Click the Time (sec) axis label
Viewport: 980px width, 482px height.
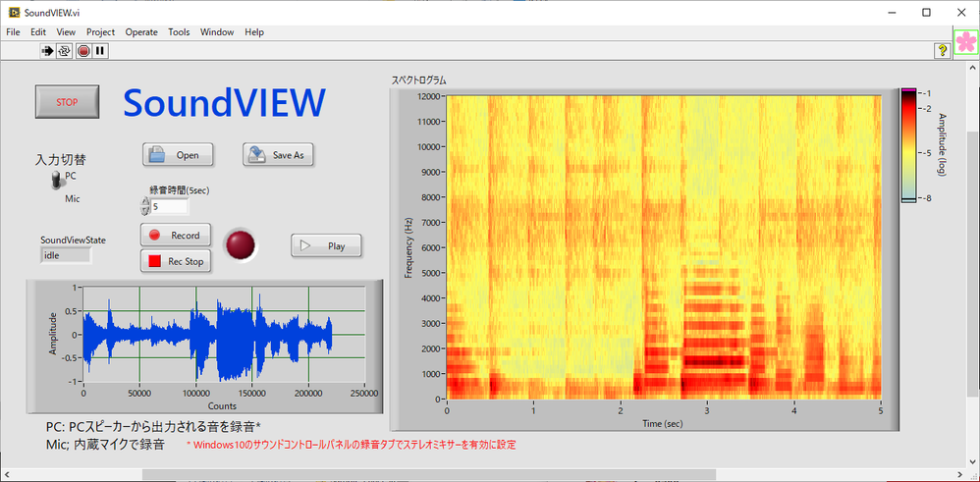pyautogui.click(x=663, y=423)
